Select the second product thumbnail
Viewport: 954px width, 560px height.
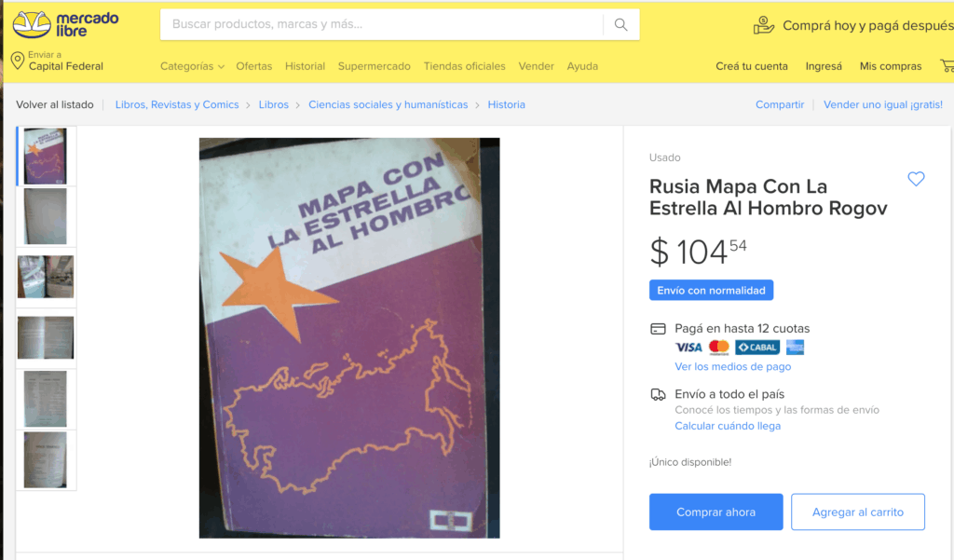click(46, 216)
